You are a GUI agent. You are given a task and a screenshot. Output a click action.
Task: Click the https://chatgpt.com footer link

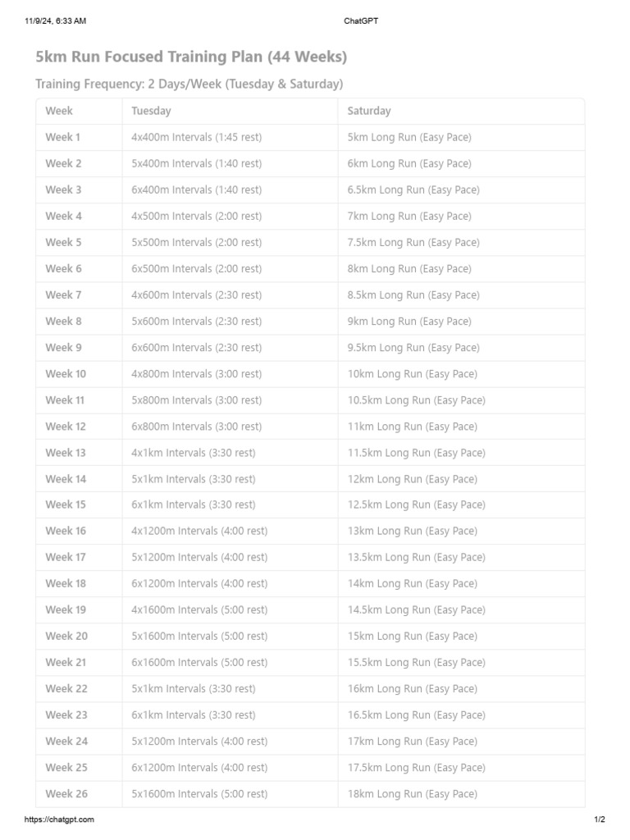click(x=59, y=819)
